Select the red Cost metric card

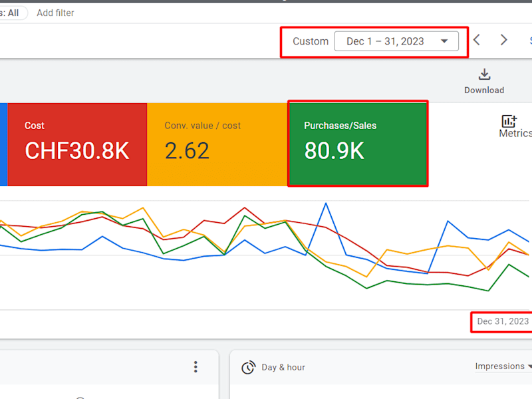(x=77, y=144)
